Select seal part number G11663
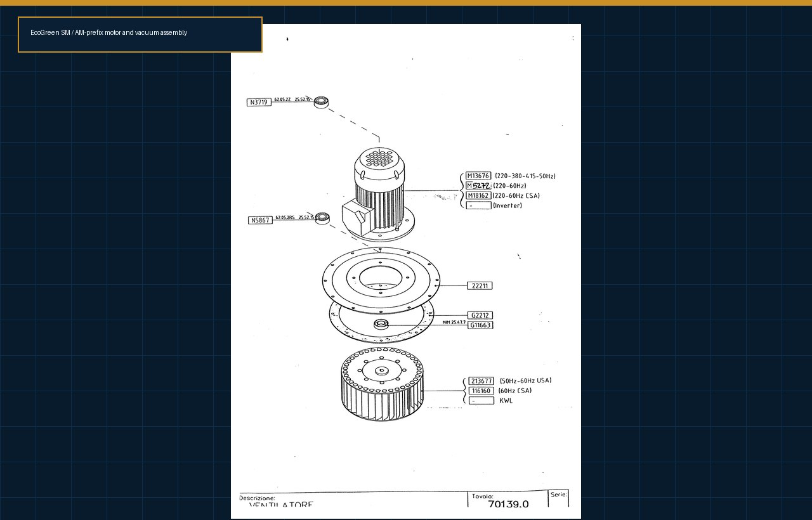This screenshot has height=520, width=812. point(480,325)
